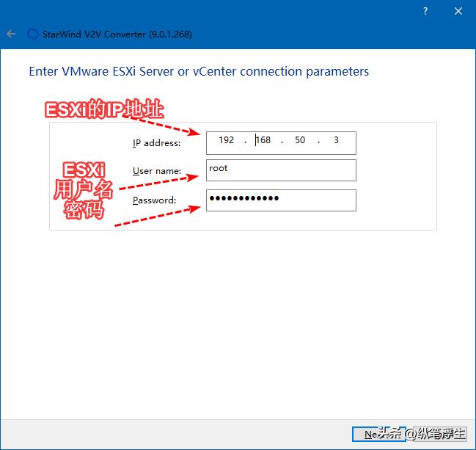The height and width of the screenshot is (450, 476).
Task: Focus the last IP octet 3
Action: tap(336, 140)
